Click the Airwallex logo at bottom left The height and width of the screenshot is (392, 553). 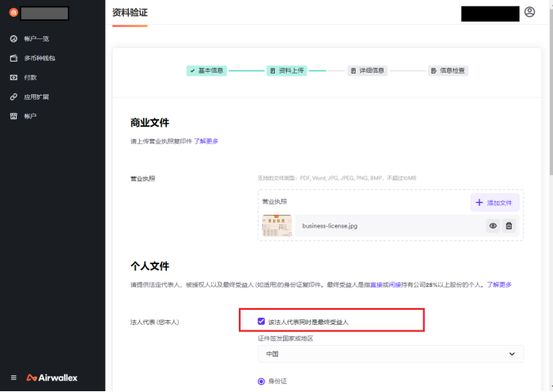[x=52, y=378]
